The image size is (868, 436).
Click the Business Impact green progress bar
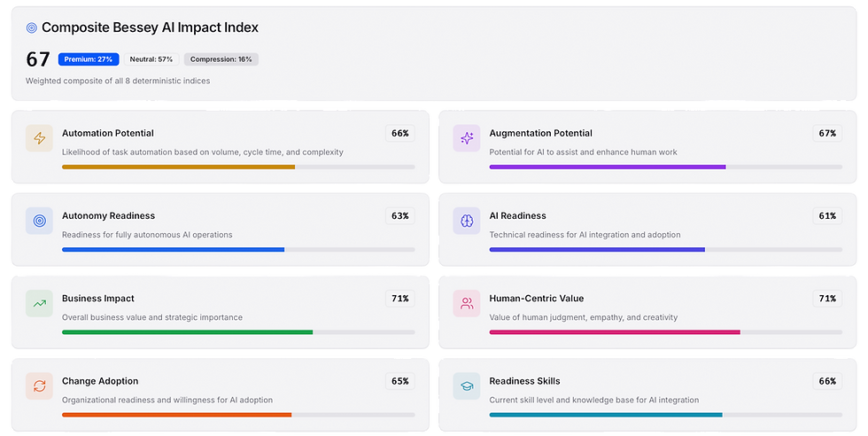coord(187,332)
